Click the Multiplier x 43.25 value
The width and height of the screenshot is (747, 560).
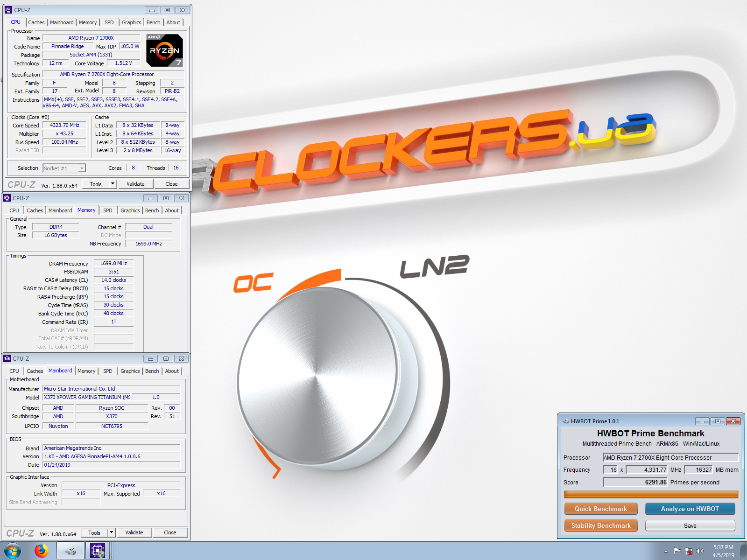pyautogui.click(x=65, y=133)
